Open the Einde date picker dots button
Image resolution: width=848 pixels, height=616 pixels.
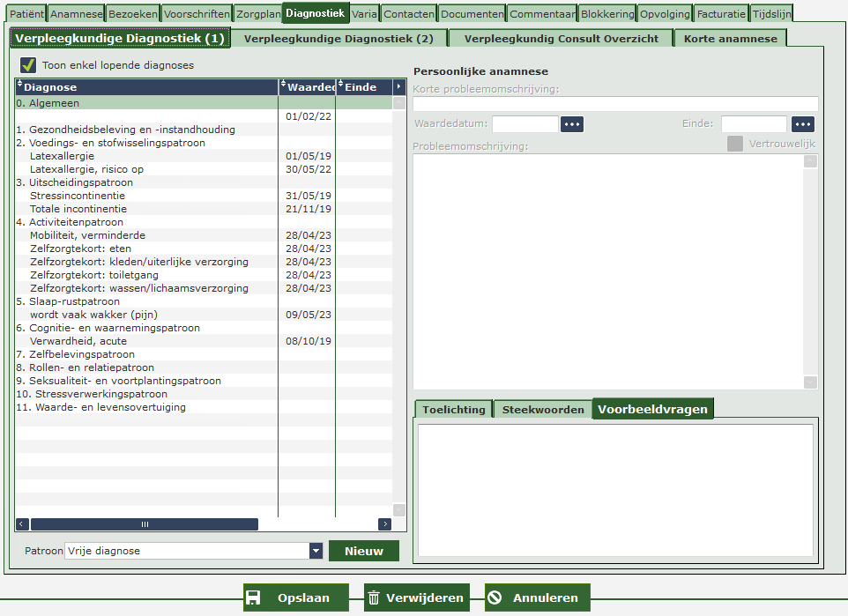click(x=802, y=124)
